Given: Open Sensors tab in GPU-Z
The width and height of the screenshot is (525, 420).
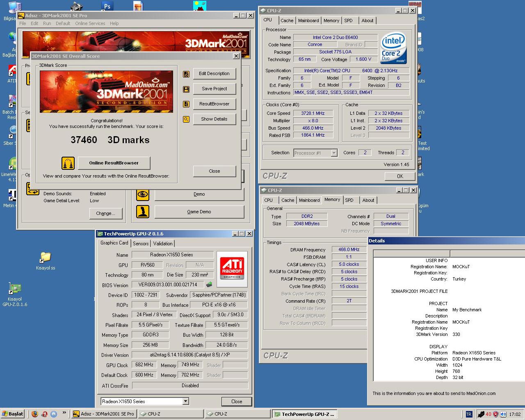Looking at the screenshot, I should tap(141, 244).
